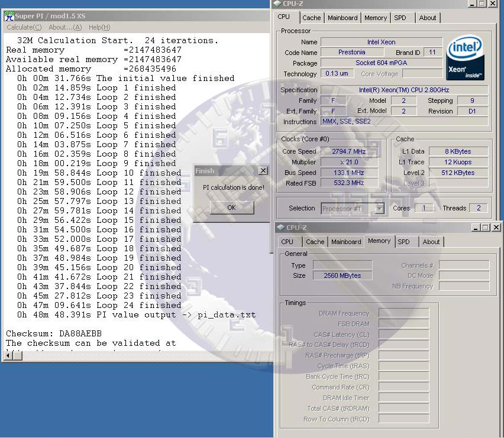Click the top CPU-Z window title icon
Image resolution: width=504 pixels, height=438 pixels.
[277, 4]
